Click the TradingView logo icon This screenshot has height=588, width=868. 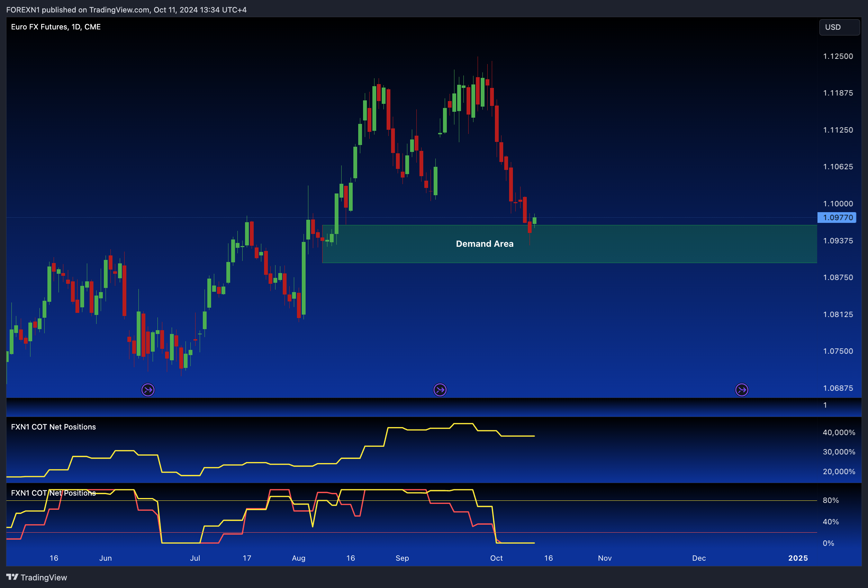(x=12, y=577)
